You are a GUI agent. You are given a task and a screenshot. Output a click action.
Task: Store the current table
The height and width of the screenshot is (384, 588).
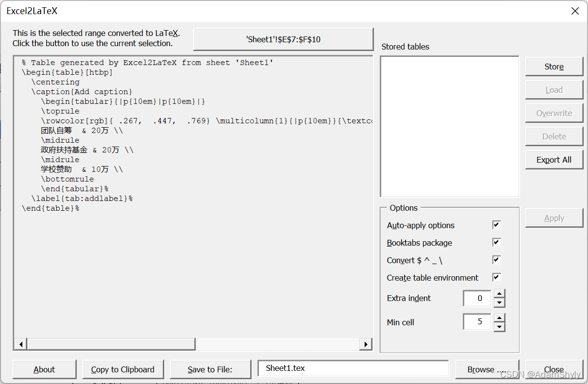(554, 67)
